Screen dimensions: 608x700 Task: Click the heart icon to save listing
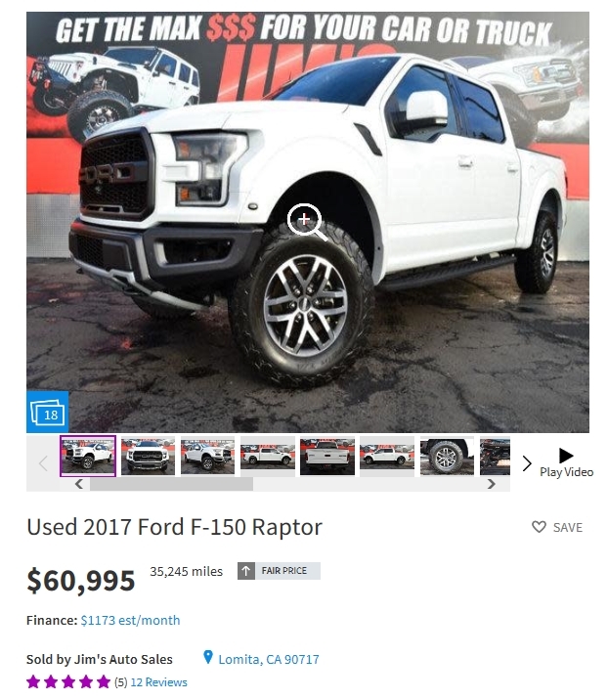539,527
